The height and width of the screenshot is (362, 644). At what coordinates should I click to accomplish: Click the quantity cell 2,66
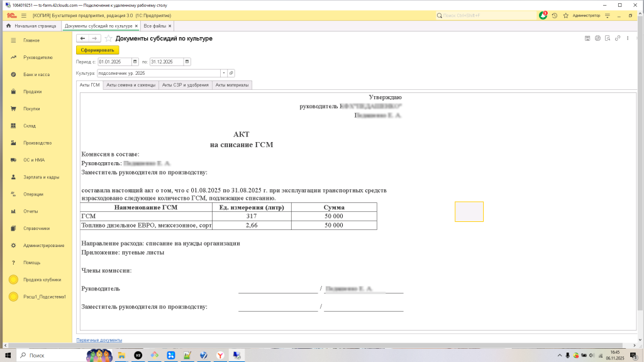[x=252, y=226]
